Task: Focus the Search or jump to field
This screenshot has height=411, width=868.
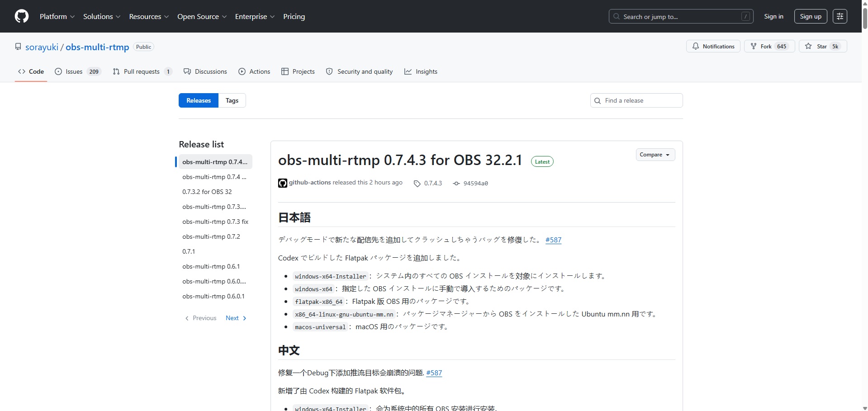Action: pos(681,16)
